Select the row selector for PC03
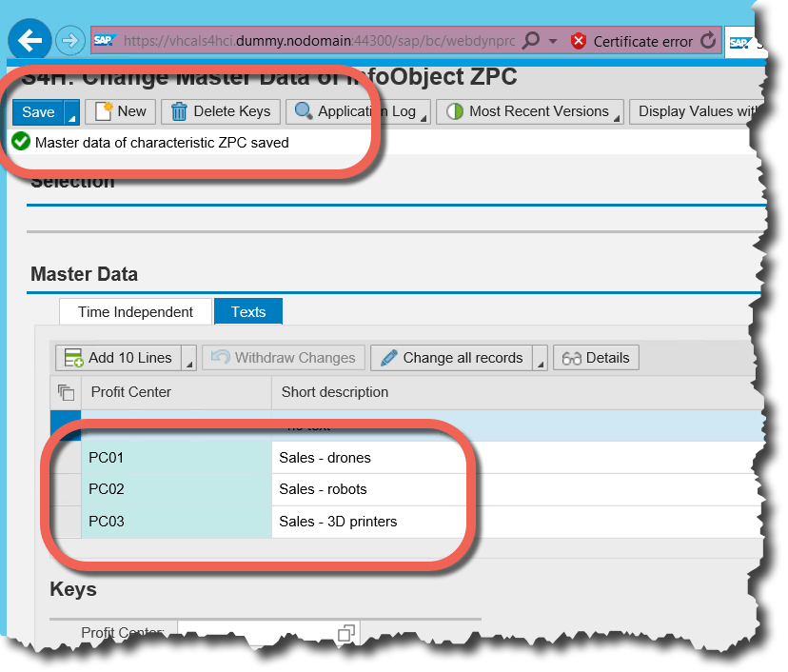Screen dimensions: 788x672 click(66, 522)
